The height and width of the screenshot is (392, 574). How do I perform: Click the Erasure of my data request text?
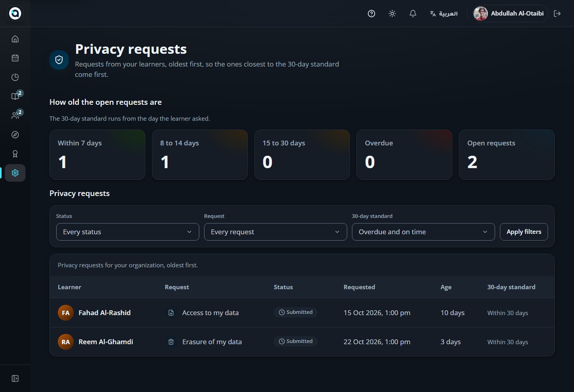coord(212,342)
